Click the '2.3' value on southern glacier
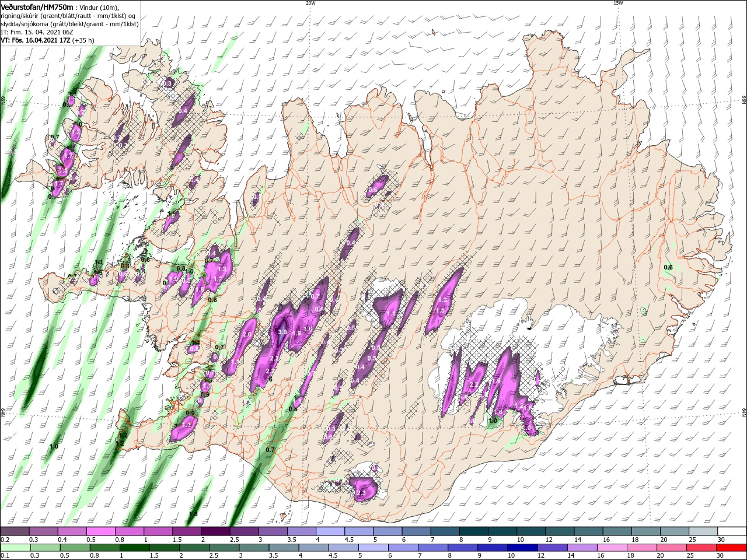The width and height of the screenshot is (747, 560). 361,493
